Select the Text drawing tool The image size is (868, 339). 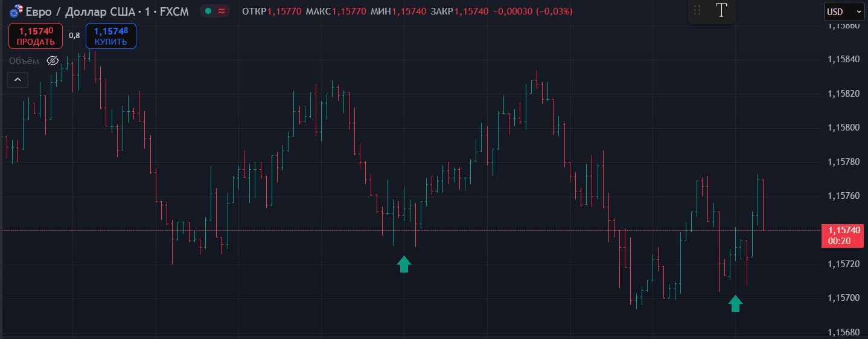[x=721, y=10]
